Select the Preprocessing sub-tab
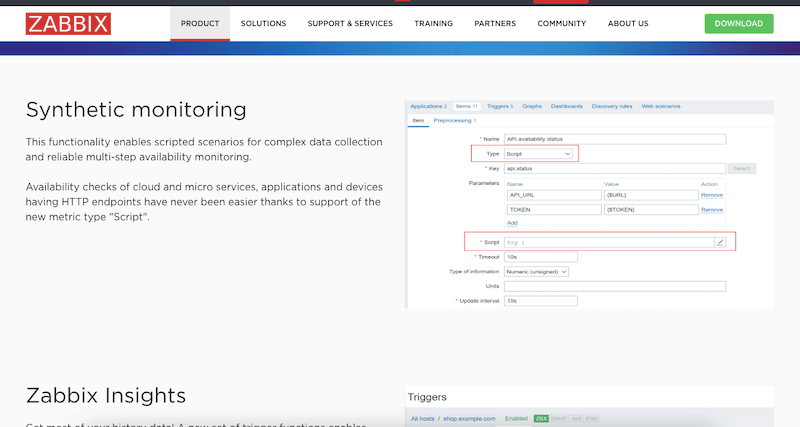 coord(455,121)
